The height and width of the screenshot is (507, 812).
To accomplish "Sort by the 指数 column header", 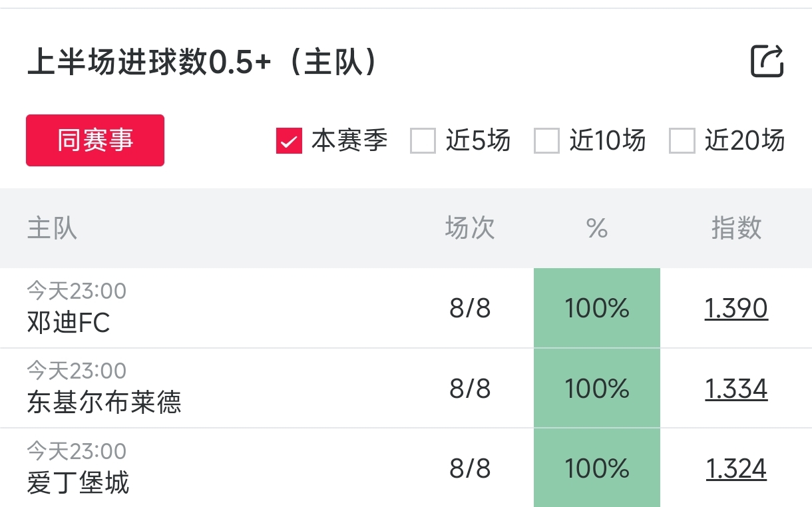I will click(x=736, y=228).
